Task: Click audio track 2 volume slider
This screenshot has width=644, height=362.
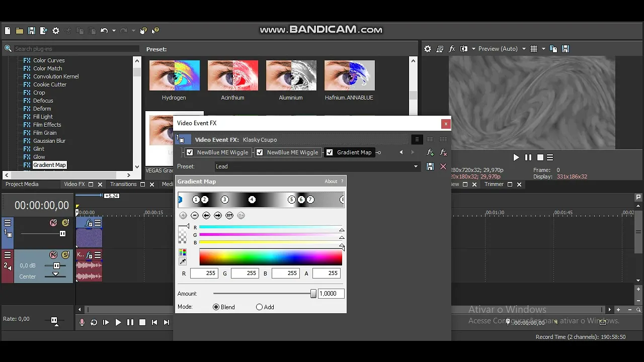Action: 56,265
